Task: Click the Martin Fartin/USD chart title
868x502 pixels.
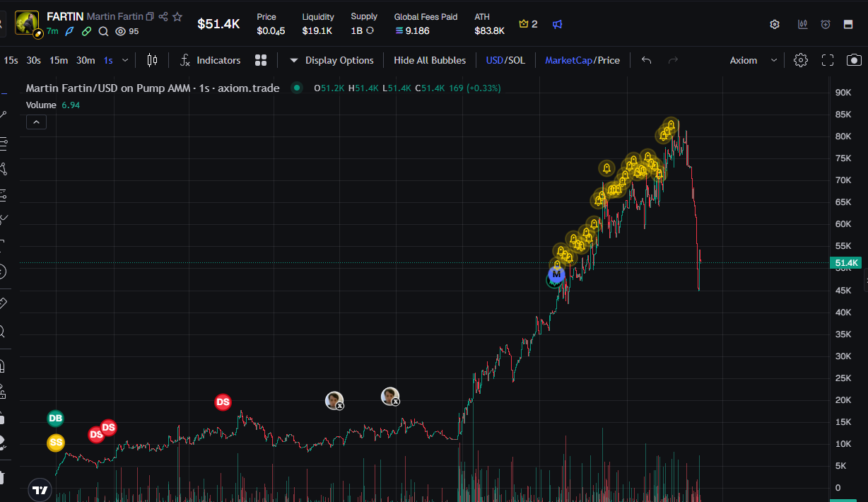Action: tap(153, 88)
